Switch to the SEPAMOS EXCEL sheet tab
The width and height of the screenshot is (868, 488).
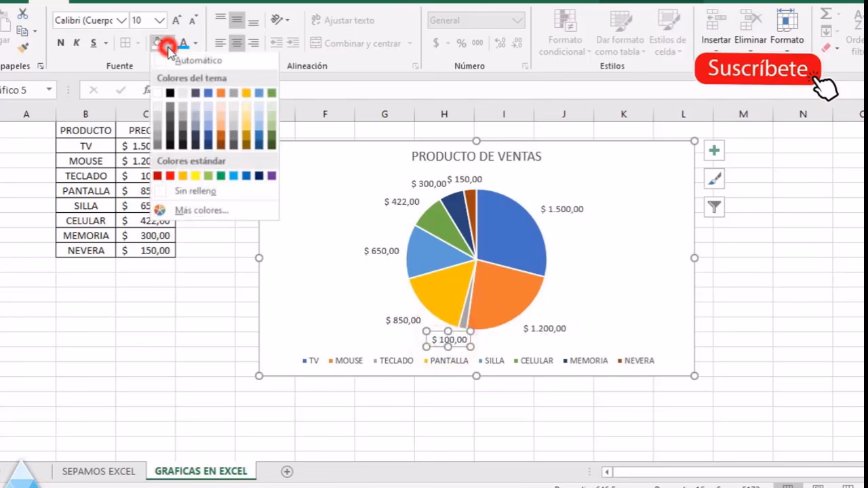[x=97, y=470]
